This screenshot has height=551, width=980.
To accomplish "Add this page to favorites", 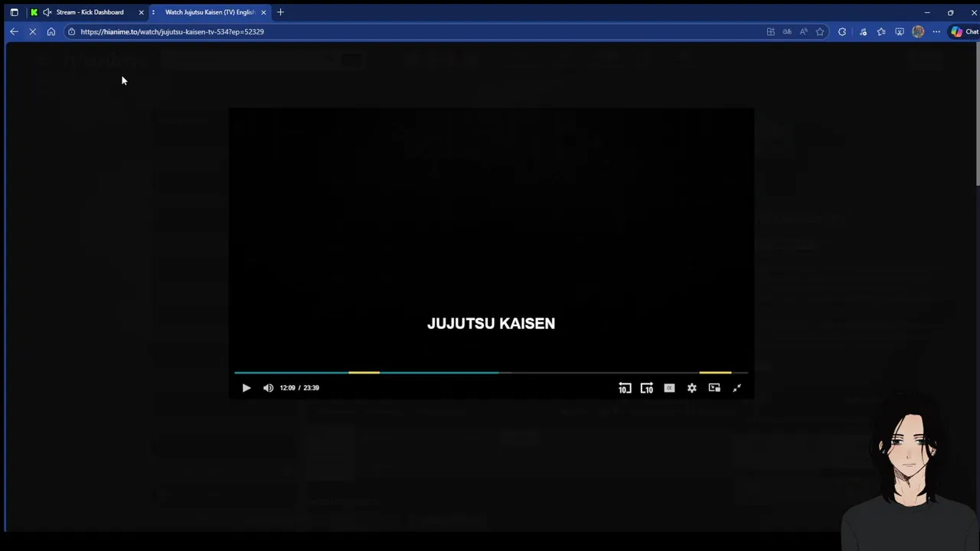I will pyautogui.click(x=820, y=31).
